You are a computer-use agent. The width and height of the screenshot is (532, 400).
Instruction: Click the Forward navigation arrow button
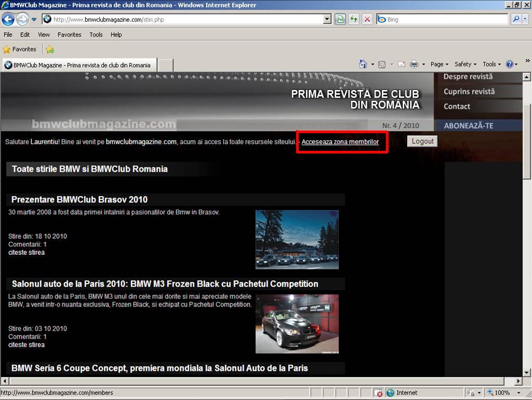[x=22, y=19]
